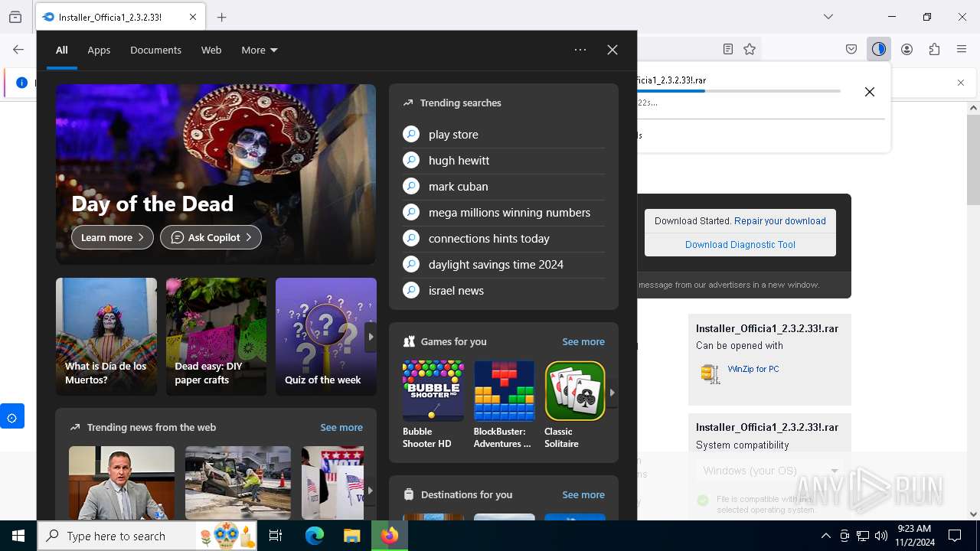This screenshot has width=980, height=551.
Task: Search 'daylight savings time 2024'
Action: [504, 264]
